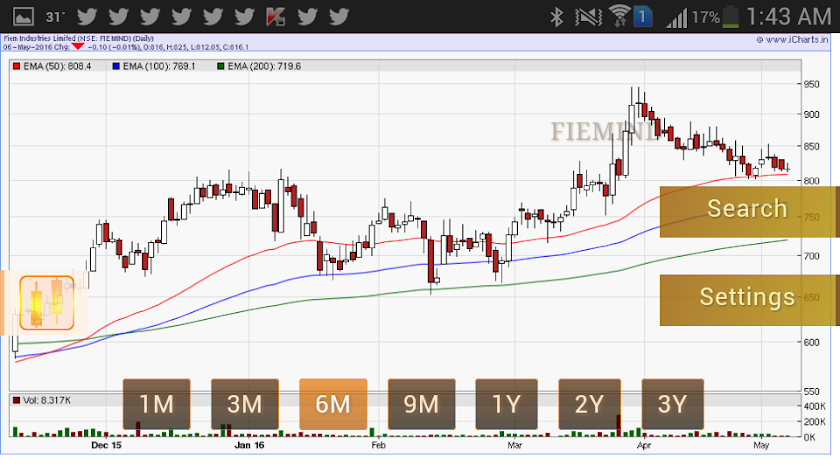Click the Apr date axis label
The width and height of the screenshot is (840, 472).
pos(643,445)
